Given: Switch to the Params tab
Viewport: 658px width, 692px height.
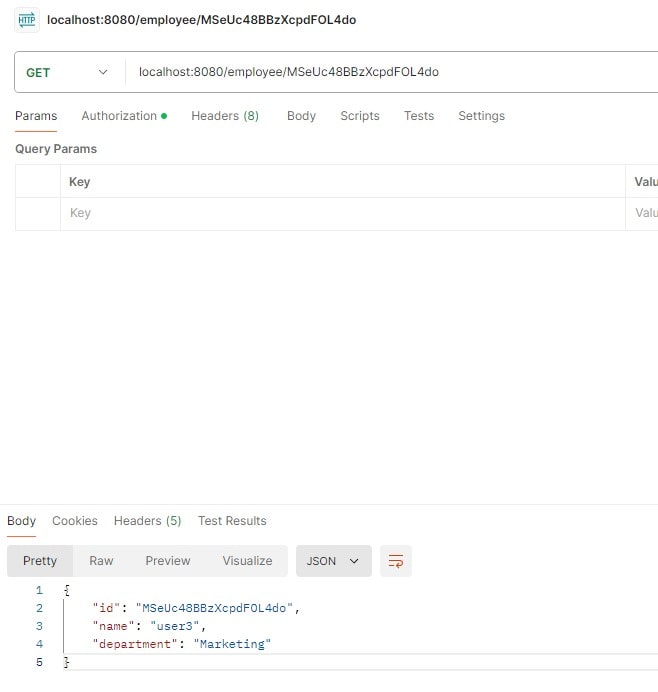Looking at the screenshot, I should [x=36, y=116].
